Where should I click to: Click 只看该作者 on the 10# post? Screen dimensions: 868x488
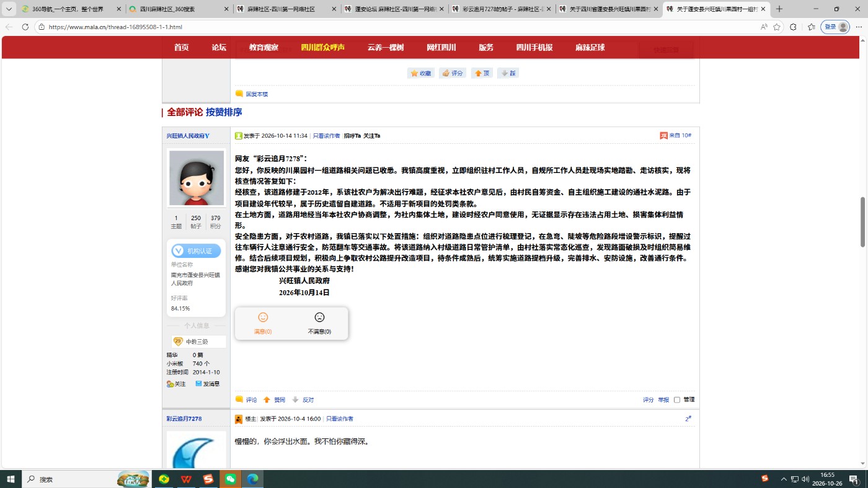click(326, 136)
